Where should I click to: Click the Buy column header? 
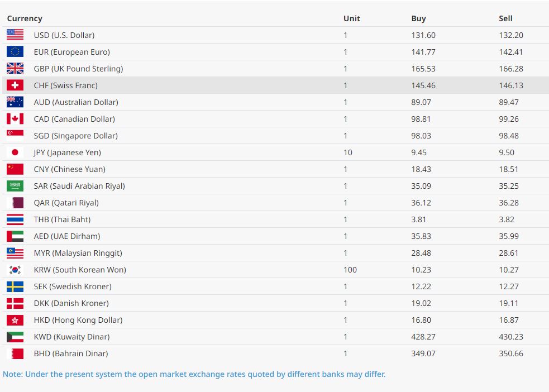click(x=418, y=18)
